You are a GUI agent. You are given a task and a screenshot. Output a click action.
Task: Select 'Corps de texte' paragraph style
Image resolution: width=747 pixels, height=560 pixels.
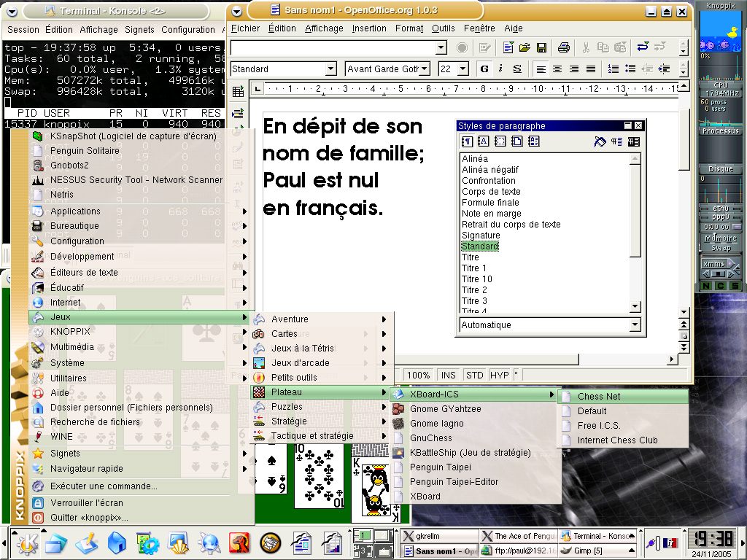coord(491,192)
